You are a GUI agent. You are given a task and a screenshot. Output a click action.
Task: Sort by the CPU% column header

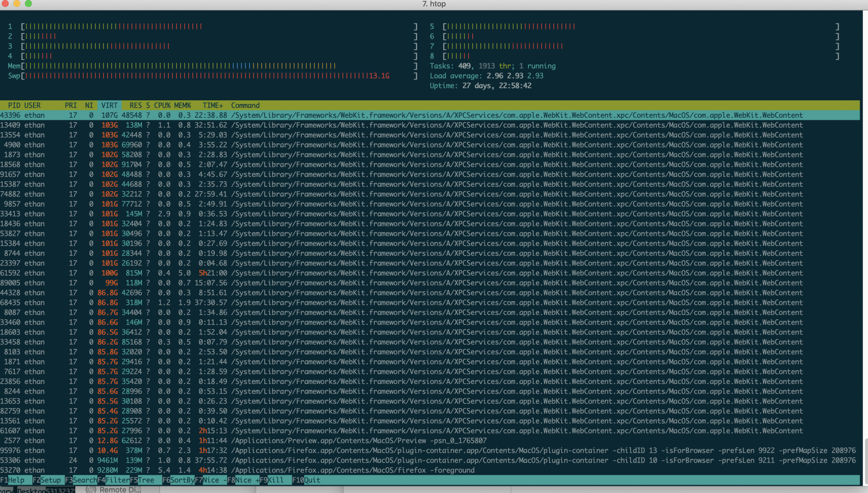coord(162,106)
